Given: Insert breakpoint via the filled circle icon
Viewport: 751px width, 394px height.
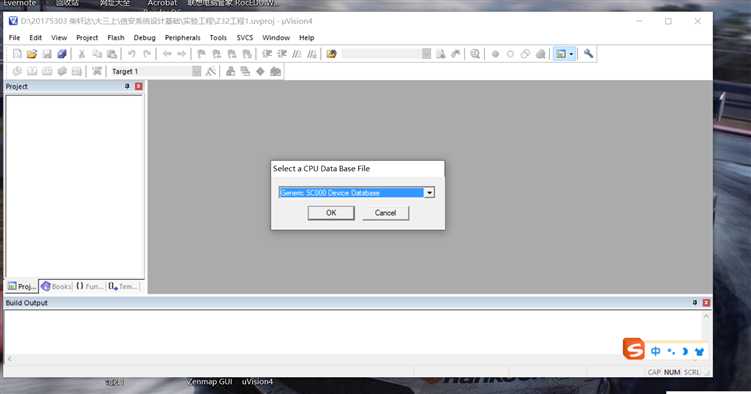Looking at the screenshot, I should (495, 54).
